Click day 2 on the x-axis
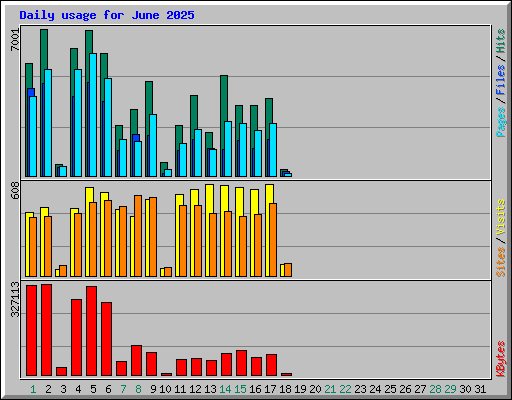The height and width of the screenshot is (400, 512). pyautogui.click(x=48, y=389)
